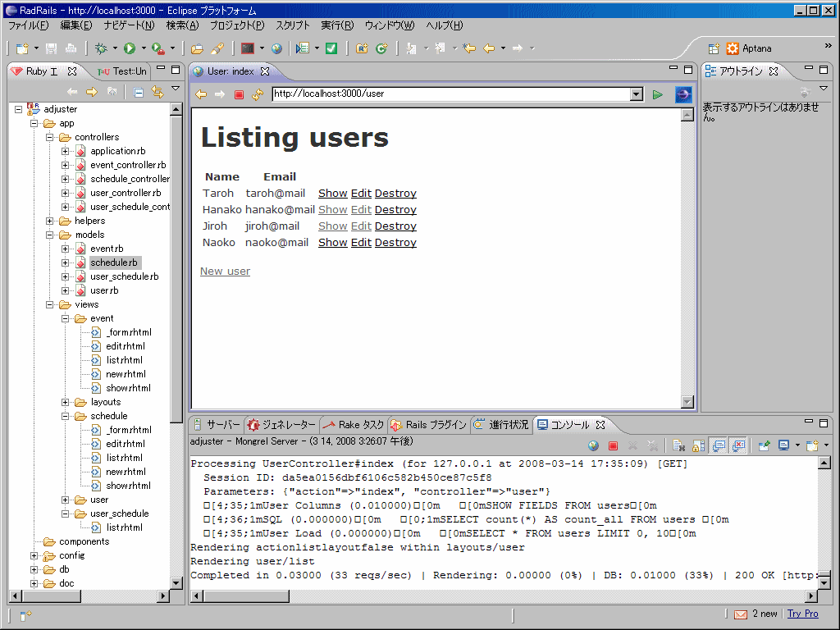840x630 pixels.
Task: Click red Terminate icon in console toolbar
Action: tap(614, 445)
